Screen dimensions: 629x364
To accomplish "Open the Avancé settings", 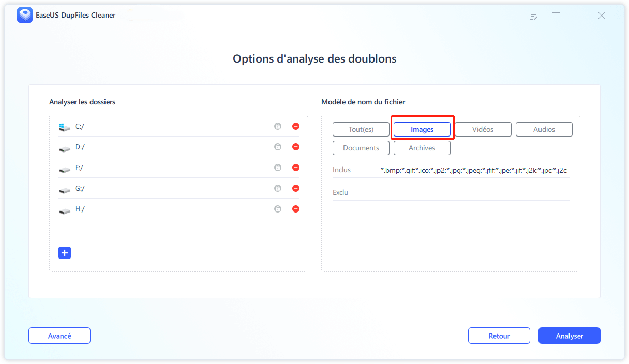I will click(x=59, y=335).
